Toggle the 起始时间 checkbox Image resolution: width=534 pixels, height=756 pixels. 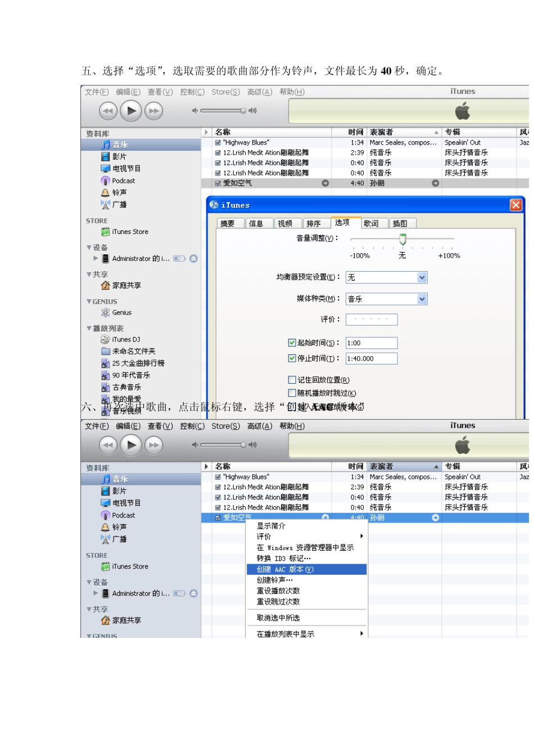coord(292,343)
